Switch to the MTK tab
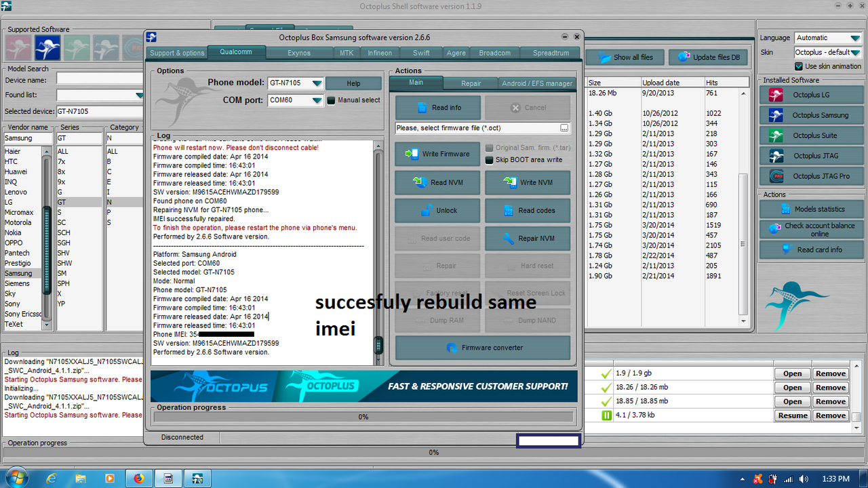The height and width of the screenshot is (488, 868). (x=347, y=53)
